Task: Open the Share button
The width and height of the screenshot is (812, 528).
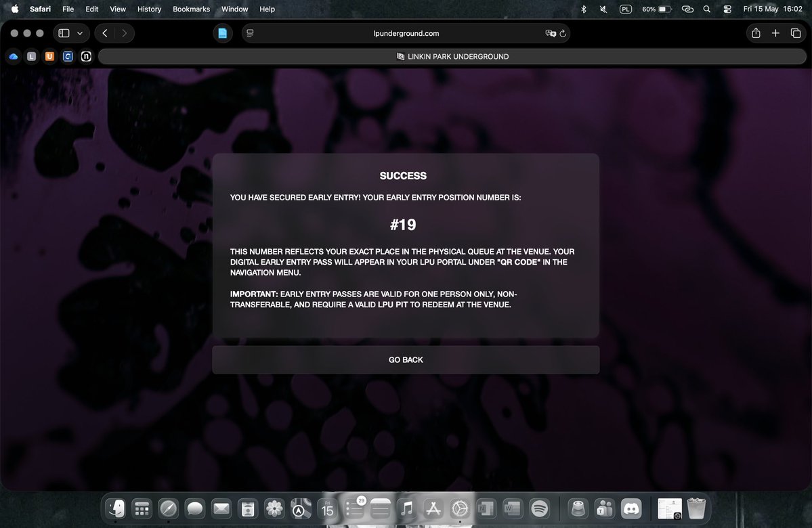Action: (x=756, y=33)
